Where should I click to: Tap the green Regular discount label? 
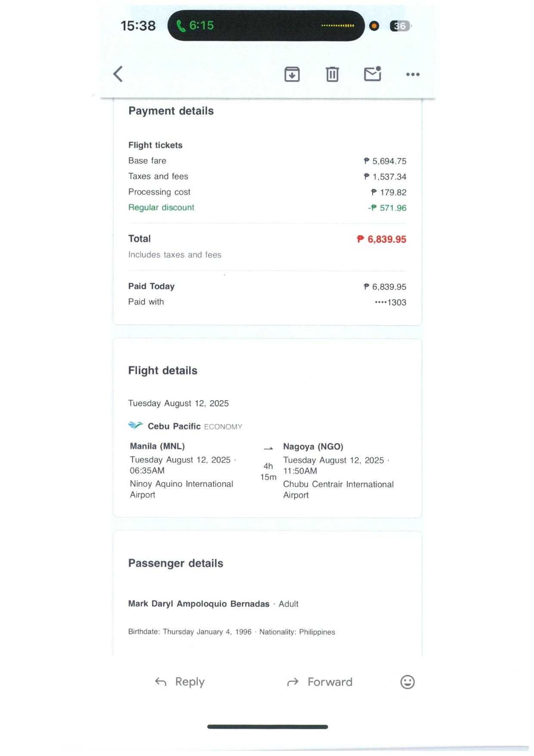[x=161, y=208]
